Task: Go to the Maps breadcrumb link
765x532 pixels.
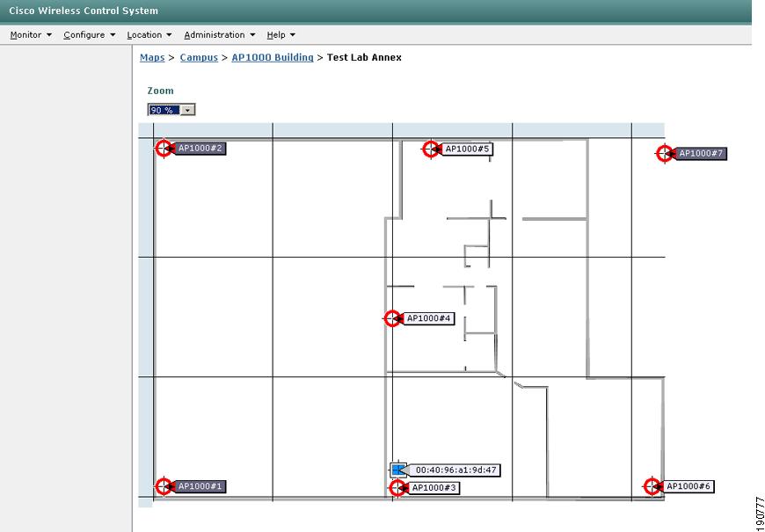Action: [x=152, y=57]
